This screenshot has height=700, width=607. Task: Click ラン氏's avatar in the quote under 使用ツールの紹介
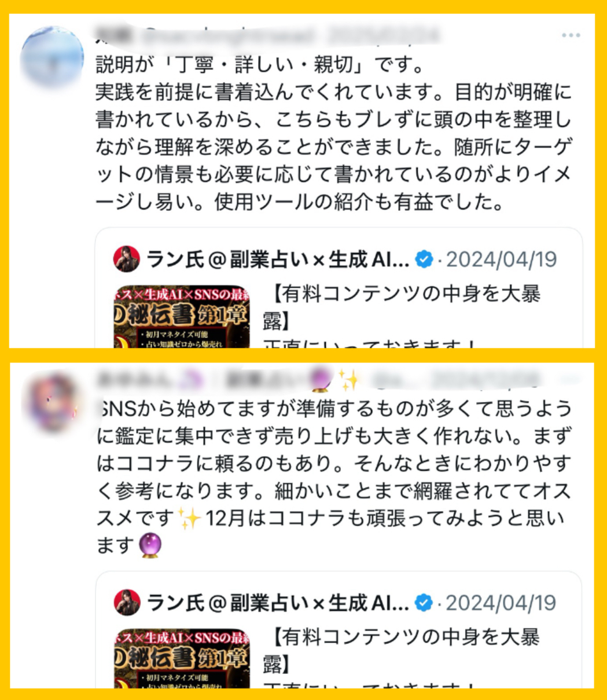coord(127,259)
